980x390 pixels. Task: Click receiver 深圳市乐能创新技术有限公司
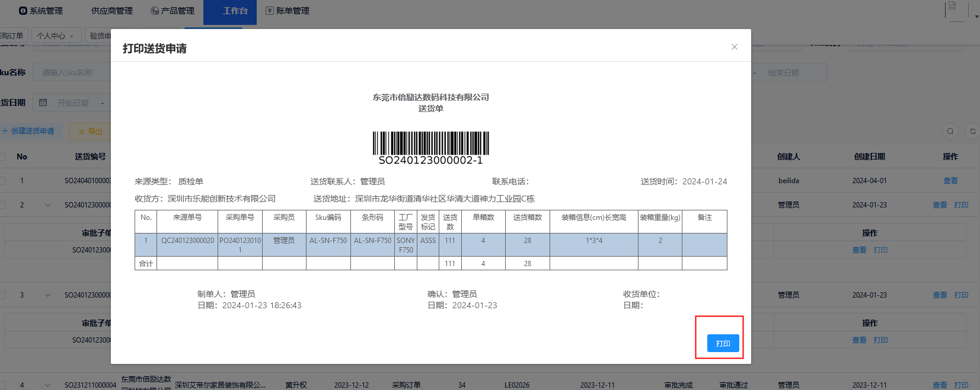click(x=222, y=199)
